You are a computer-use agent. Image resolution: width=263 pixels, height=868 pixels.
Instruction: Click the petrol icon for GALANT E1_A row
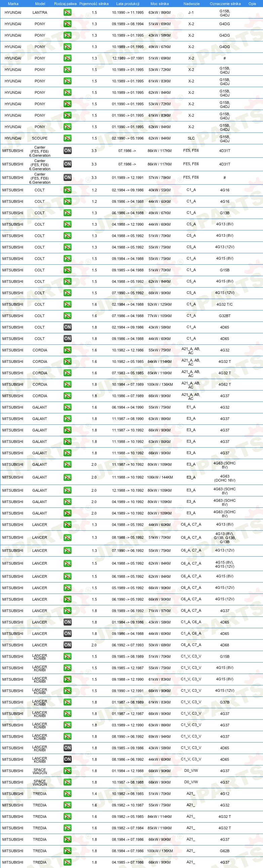coord(68,407)
